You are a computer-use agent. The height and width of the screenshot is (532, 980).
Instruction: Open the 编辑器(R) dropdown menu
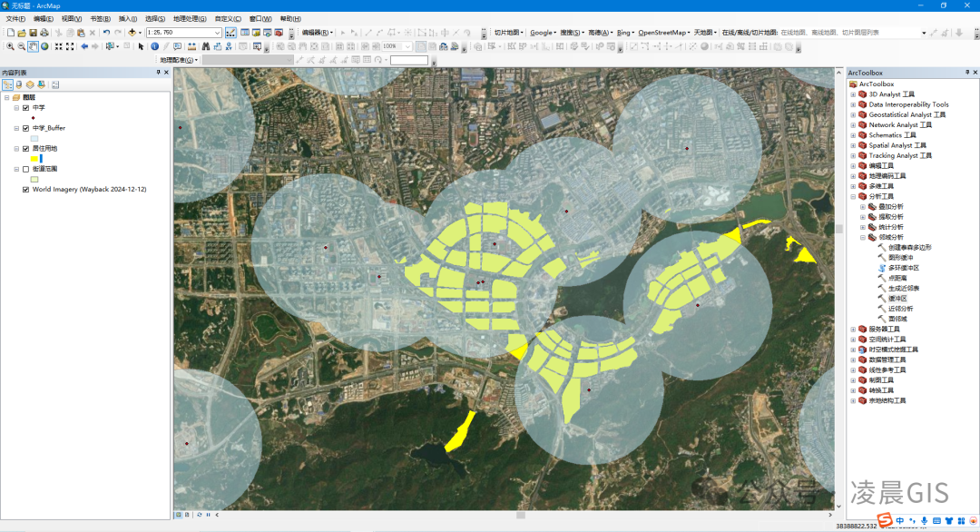coord(316,34)
